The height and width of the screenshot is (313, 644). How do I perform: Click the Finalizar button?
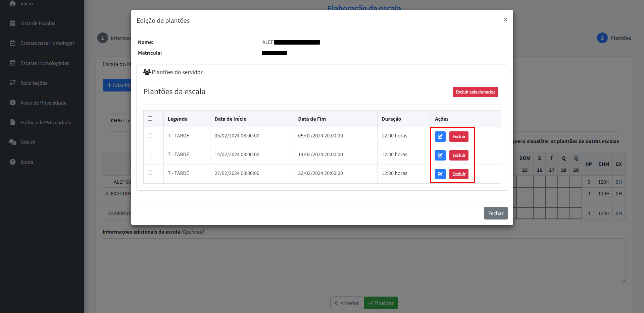(x=381, y=303)
